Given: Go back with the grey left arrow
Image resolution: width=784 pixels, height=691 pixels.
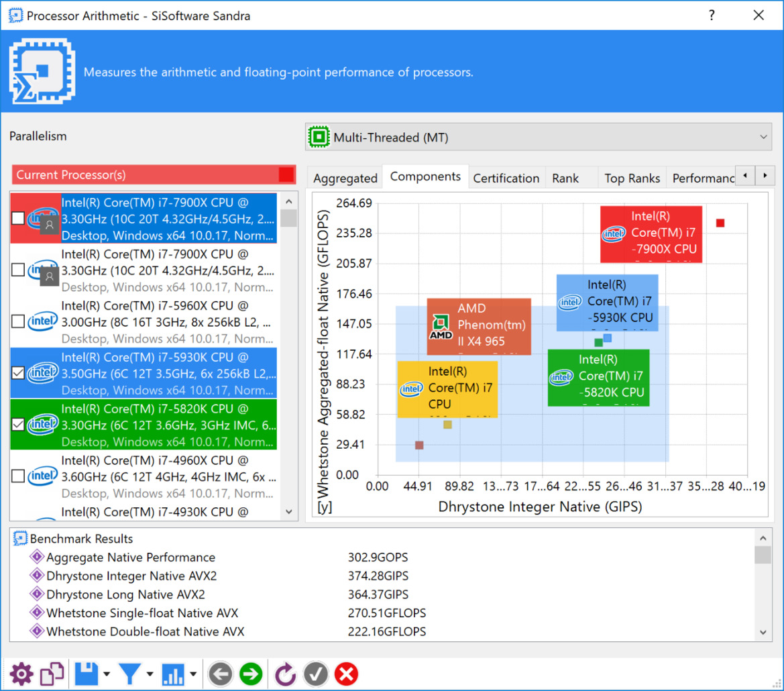Looking at the screenshot, I should pos(220,674).
